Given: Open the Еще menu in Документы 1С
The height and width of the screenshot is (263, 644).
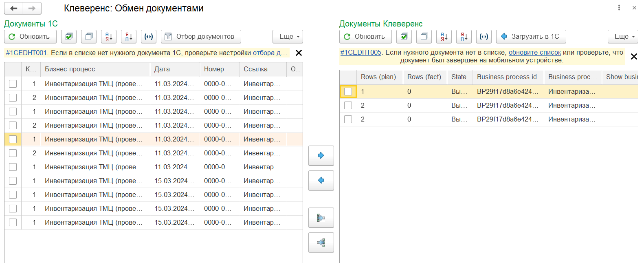Looking at the screenshot, I should pos(288,37).
